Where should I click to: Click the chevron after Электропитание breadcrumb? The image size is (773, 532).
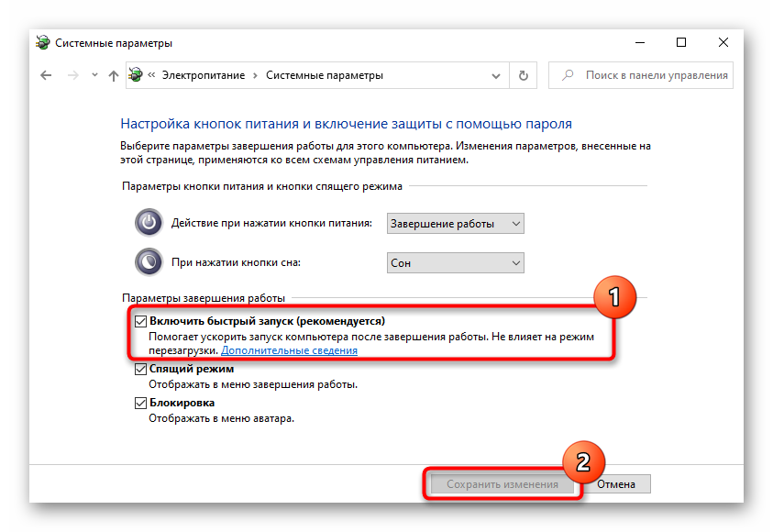pos(255,75)
